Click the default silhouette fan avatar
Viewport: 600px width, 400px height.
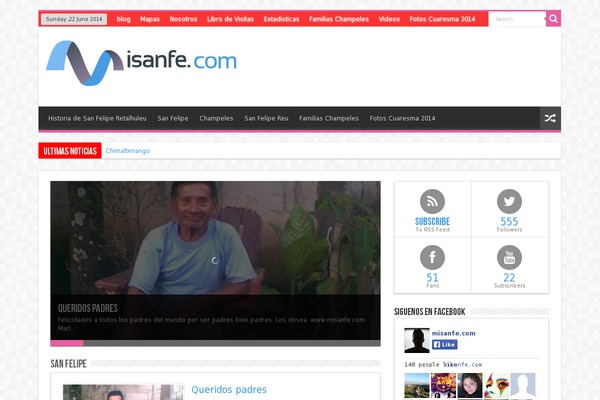click(x=523, y=385)
